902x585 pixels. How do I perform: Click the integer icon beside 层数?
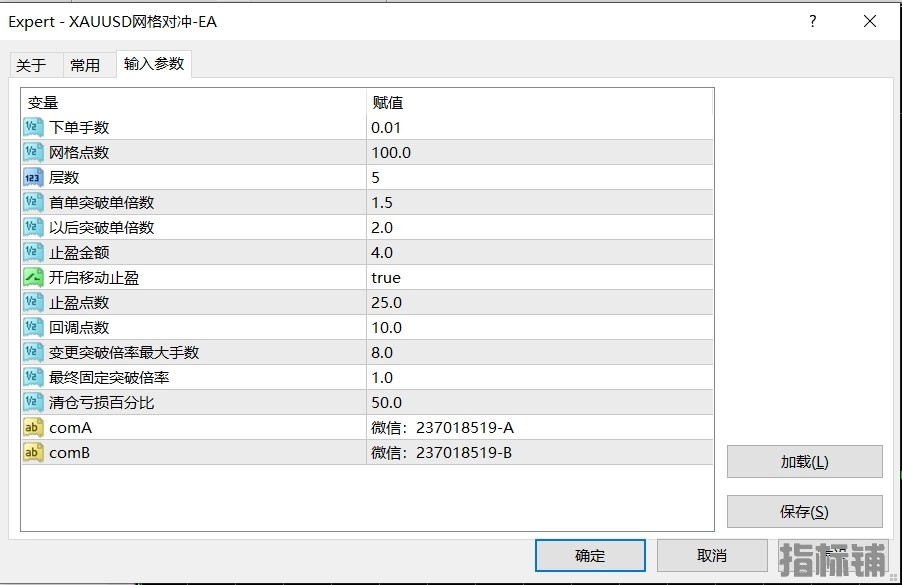click(x=33, y=177)
